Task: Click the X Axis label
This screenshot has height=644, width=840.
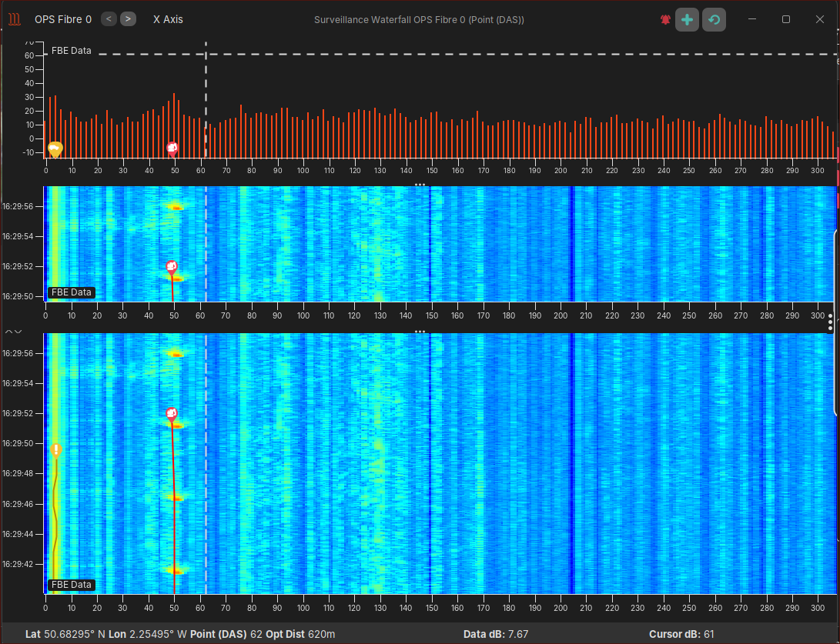Action: (168, 19)
